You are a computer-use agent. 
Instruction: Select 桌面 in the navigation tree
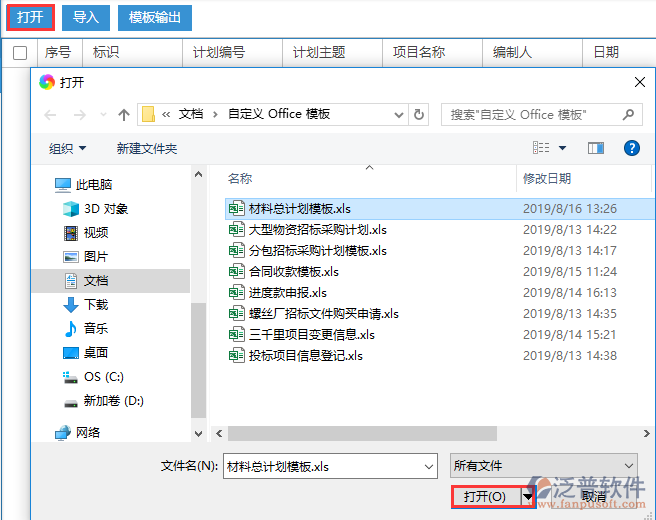point(86,353)
